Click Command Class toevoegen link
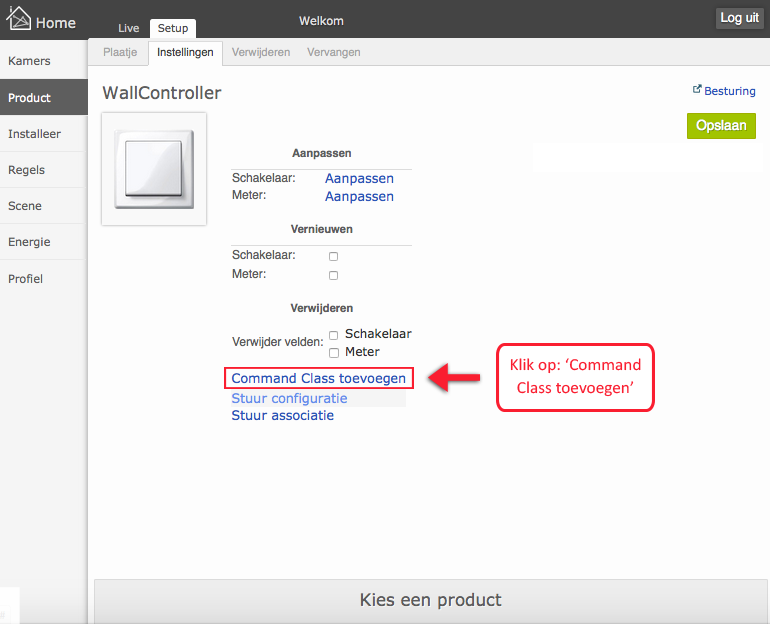Viewport: 770px width, 624px height. pyautogui.click(x=318, y=378)
